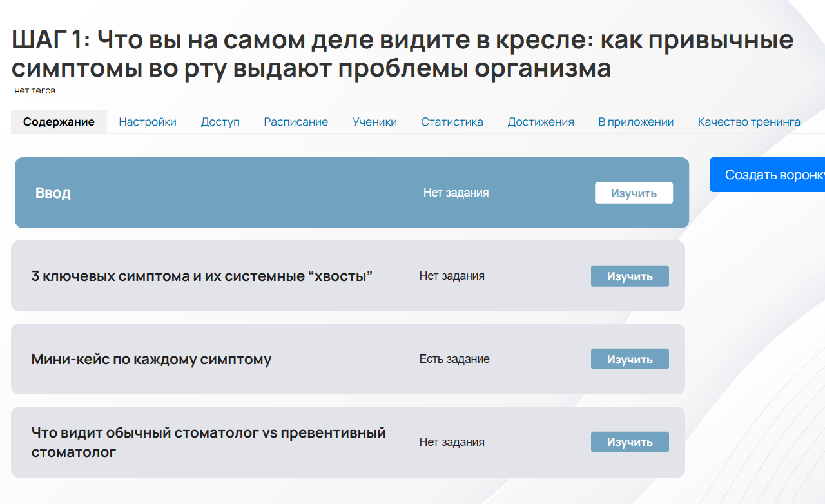Return to the Содержание tab

coord(58,121)
